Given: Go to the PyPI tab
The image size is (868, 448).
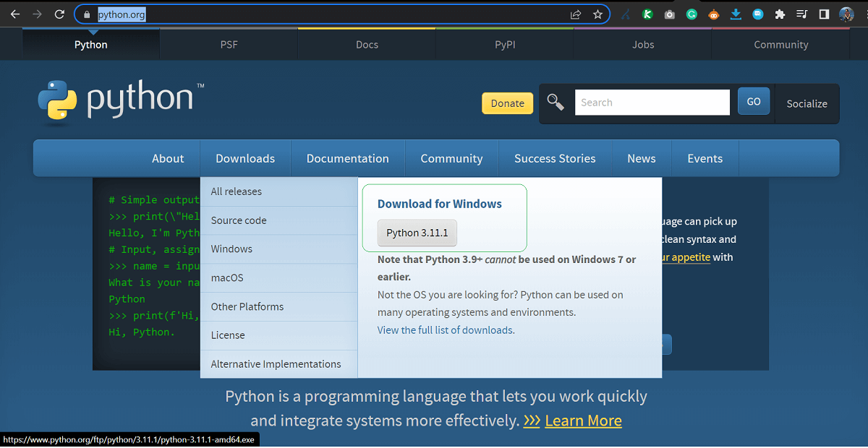Looking at the screenshot, I should [x=505, y=45].
